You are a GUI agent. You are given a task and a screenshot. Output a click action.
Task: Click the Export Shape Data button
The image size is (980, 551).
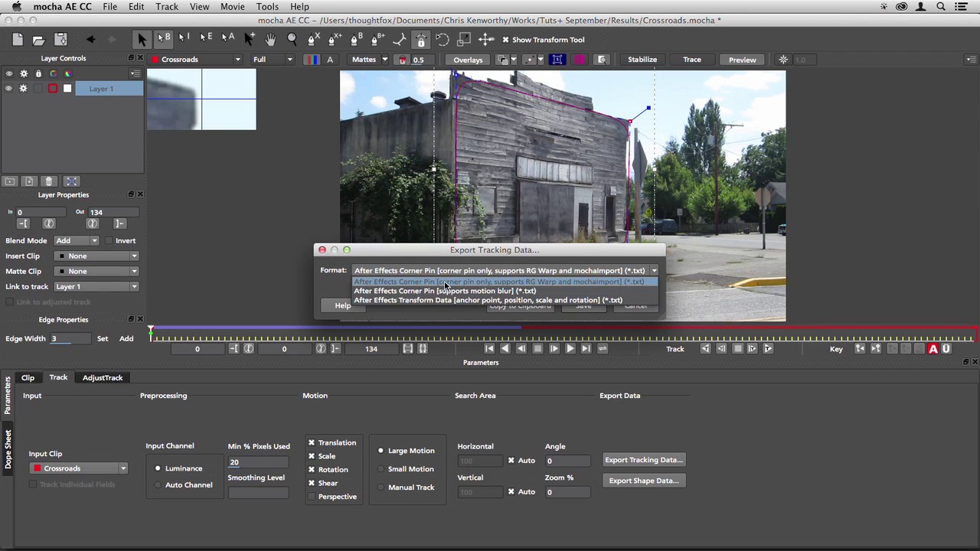pyautogui.click(x=643, y=481)
